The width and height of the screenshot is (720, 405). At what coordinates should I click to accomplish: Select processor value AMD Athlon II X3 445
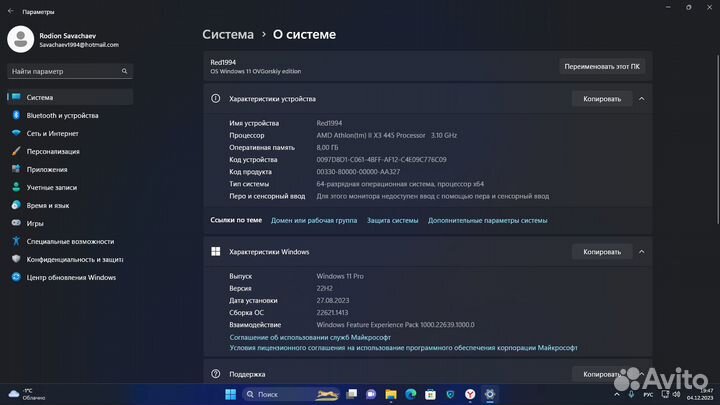(387, 135)
